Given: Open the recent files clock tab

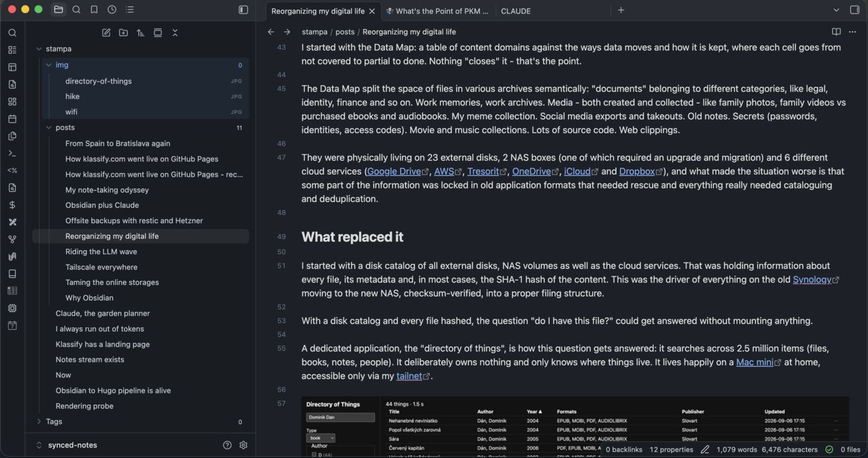Looking at the screenshot, I should pyautogui.click(x=112, y=9).
